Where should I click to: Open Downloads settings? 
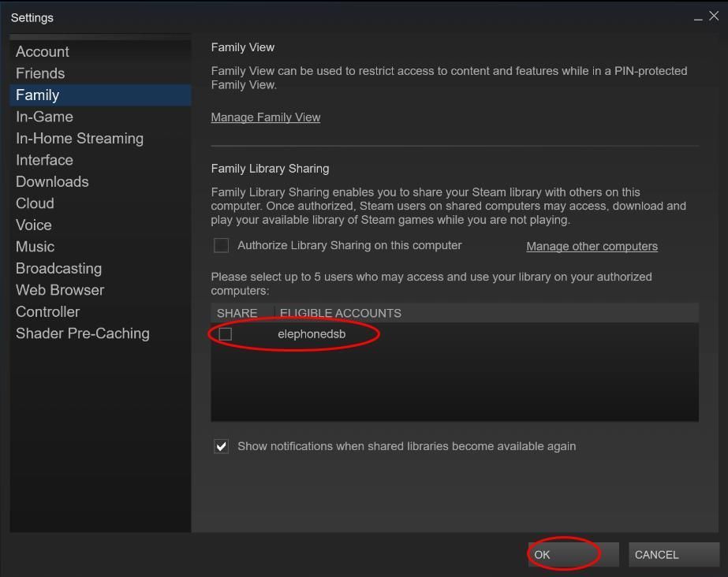52,182
